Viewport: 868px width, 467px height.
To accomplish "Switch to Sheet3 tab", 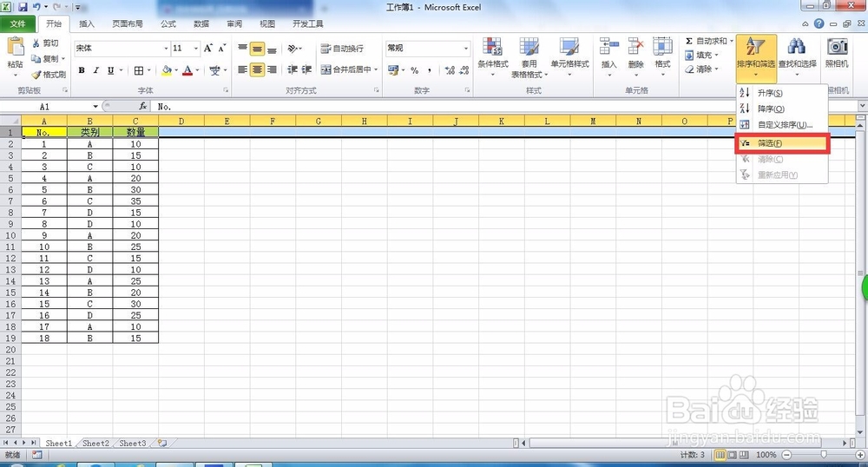I will tap(133, 444).
